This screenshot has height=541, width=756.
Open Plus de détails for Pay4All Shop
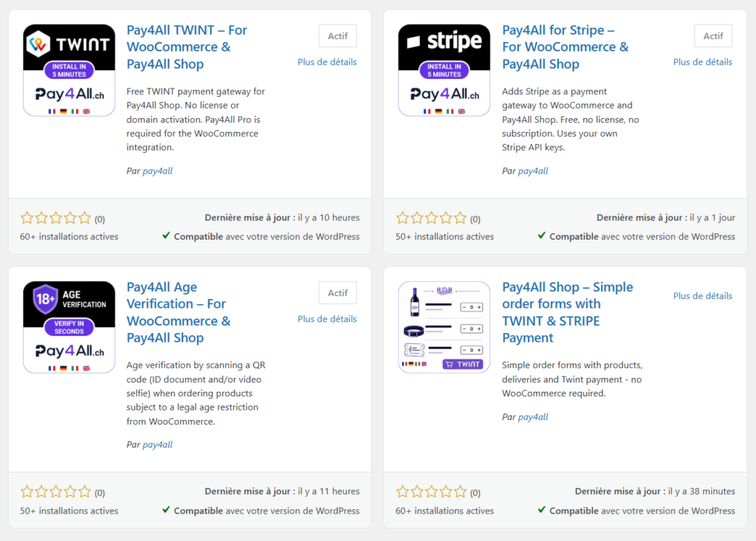tap(703, 295)
